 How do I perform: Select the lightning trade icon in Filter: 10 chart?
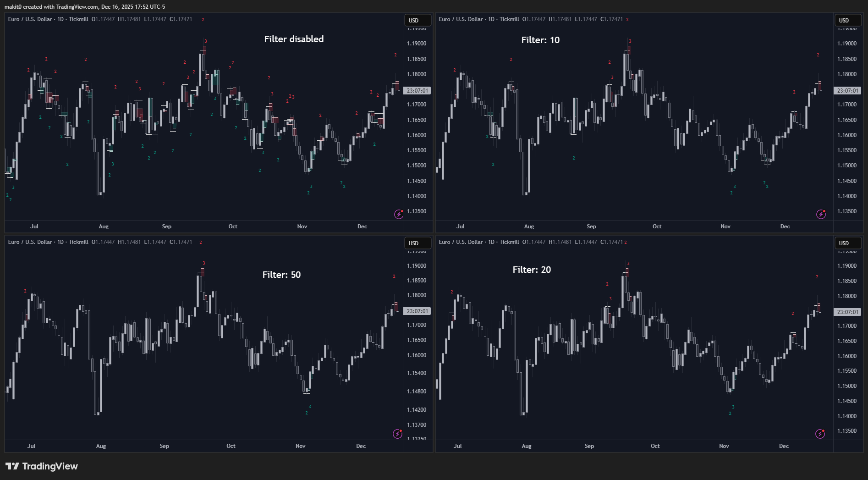[820, 213]
